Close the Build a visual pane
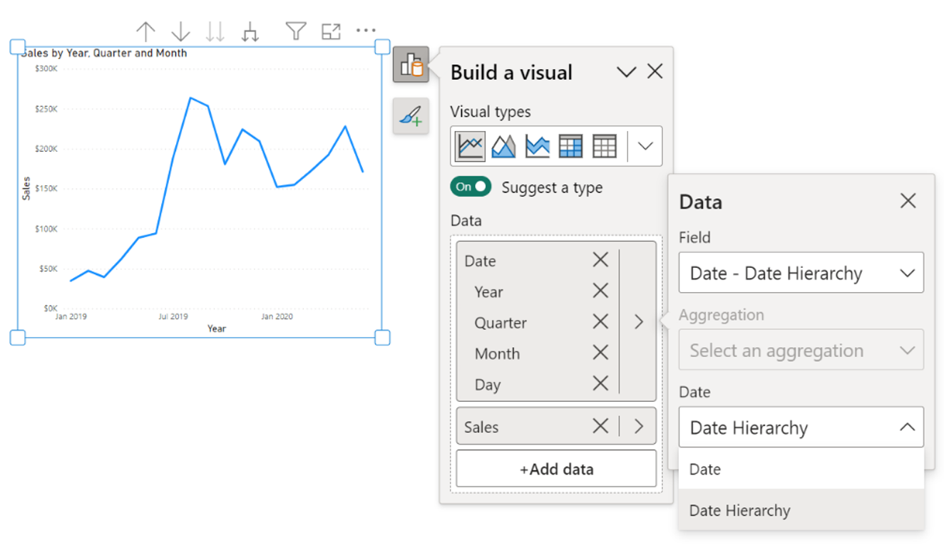Viewport: 944px width, 560px height. click(x=655, y=71)
